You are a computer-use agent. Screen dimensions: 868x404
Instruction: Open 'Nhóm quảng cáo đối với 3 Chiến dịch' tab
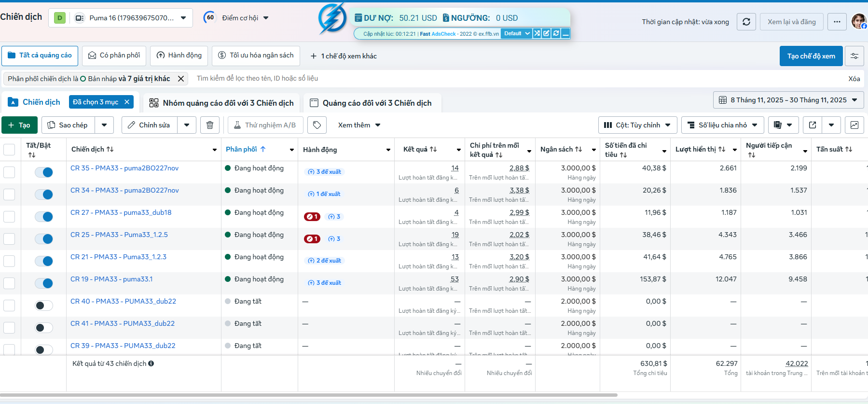[x=221, y=103]
